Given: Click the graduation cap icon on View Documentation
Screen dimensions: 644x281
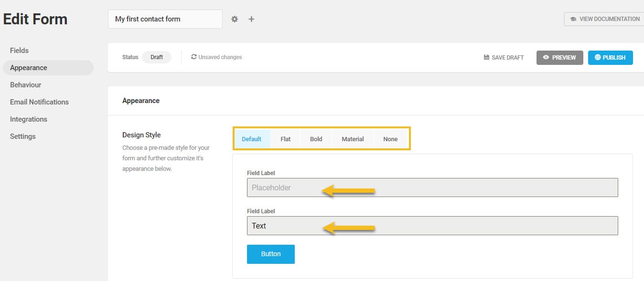Looking at the screenshot, I should tap(573, 19).
